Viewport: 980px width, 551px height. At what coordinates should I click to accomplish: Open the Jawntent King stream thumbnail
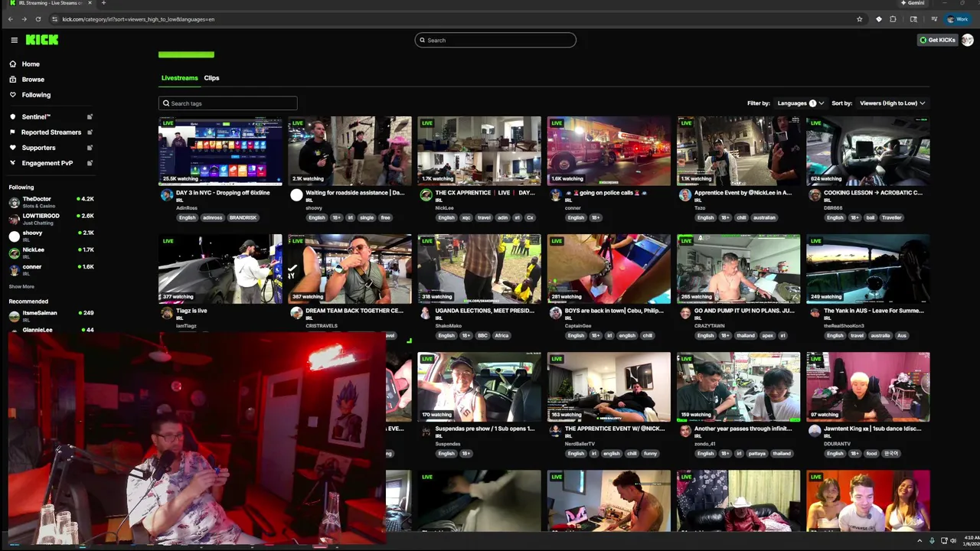[x=868, y=386]
